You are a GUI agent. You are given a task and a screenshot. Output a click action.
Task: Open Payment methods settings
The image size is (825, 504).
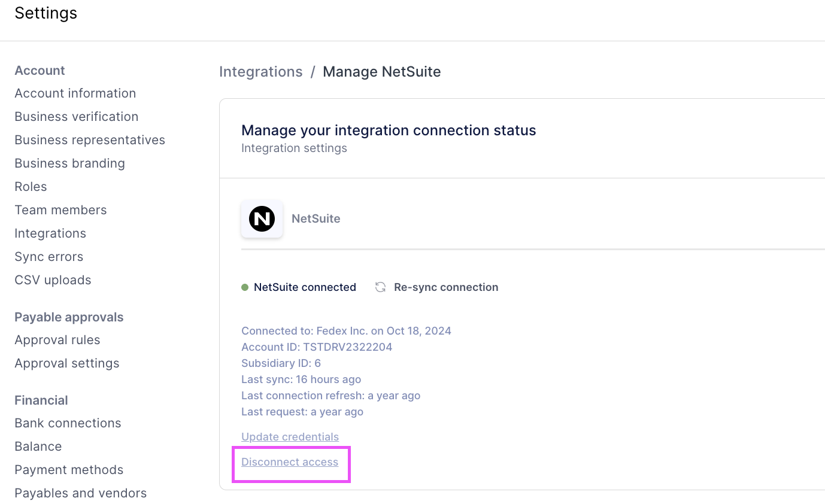pos(69,470)
